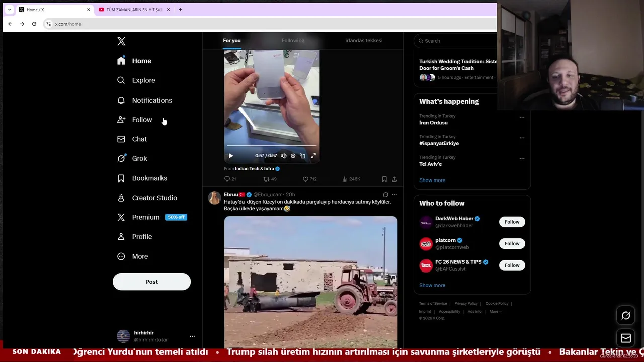Toggle fullscreen on the video player
This screenshot has height=362, width=644.
coord(313,156)
